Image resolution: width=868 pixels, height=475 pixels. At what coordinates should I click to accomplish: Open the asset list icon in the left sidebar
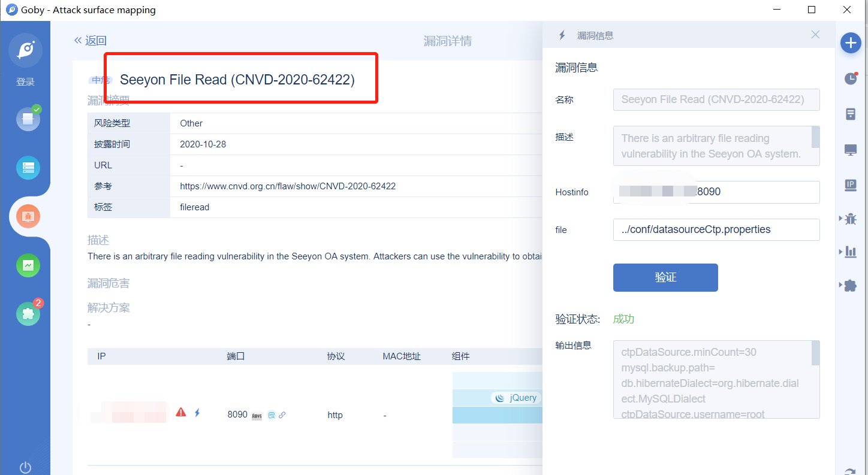point(28,168)
